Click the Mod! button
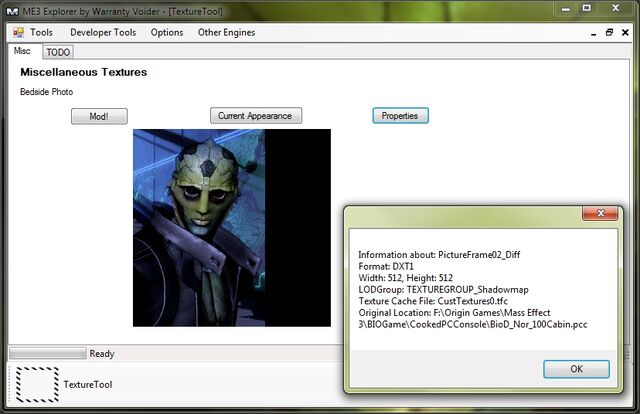This screenshot has width=640, height=414. (99, 116)
